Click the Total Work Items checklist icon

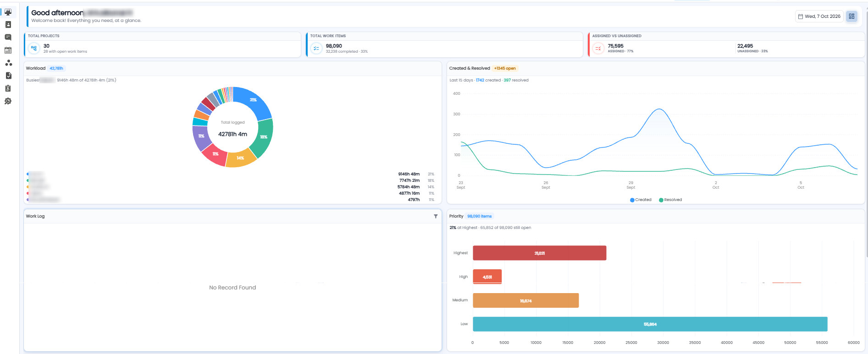coord(316,48)
